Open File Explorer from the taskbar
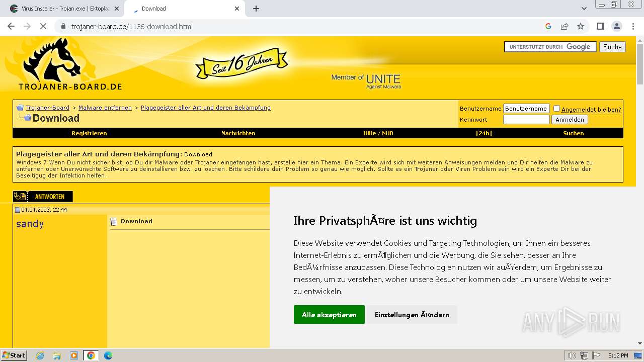Viewport: 644px width, 362px height. (57, 355)
